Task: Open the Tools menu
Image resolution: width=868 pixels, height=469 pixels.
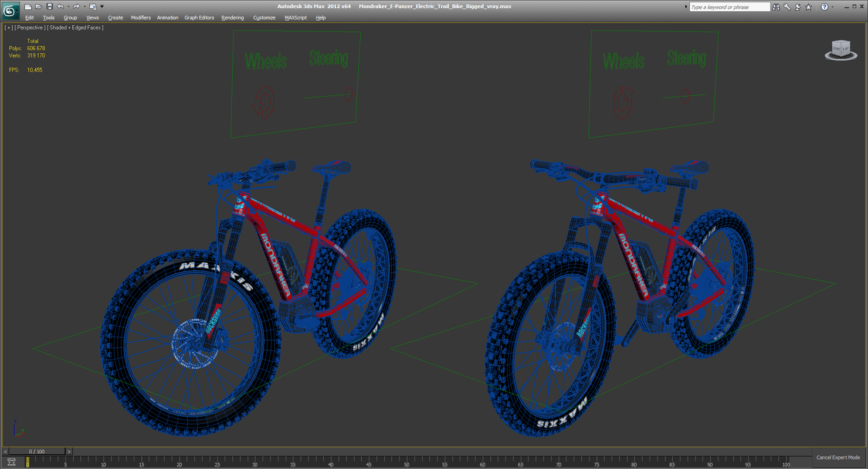Action: coord(49,18)
